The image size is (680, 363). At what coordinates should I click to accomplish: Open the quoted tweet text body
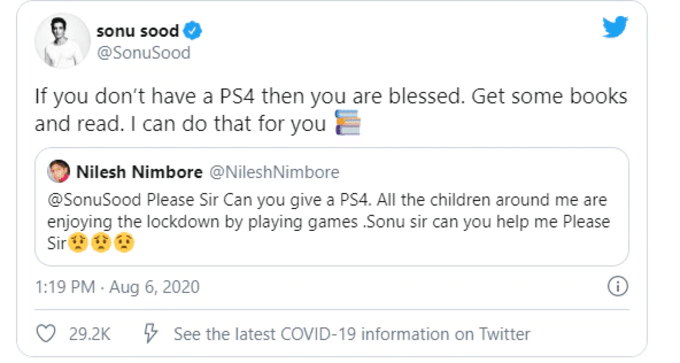(x=328, y=222)
